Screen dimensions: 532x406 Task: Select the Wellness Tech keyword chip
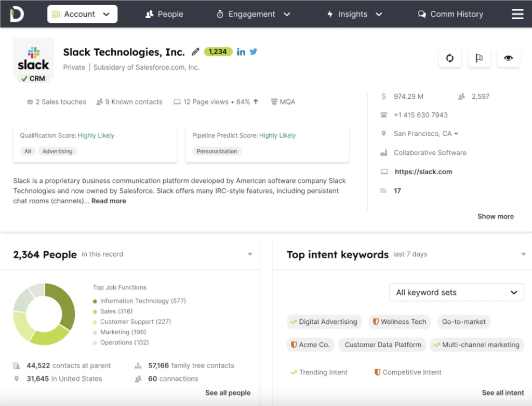[x=400, y=322]
